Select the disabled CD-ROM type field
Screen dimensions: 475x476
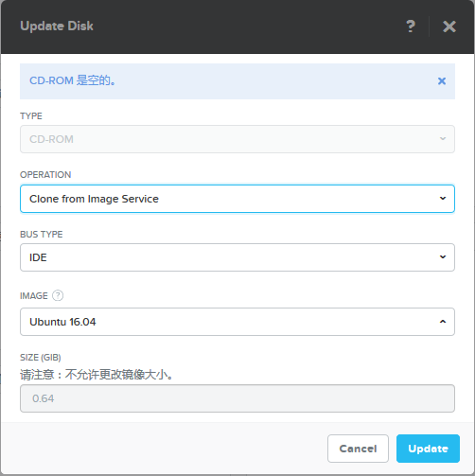point(237,139)
